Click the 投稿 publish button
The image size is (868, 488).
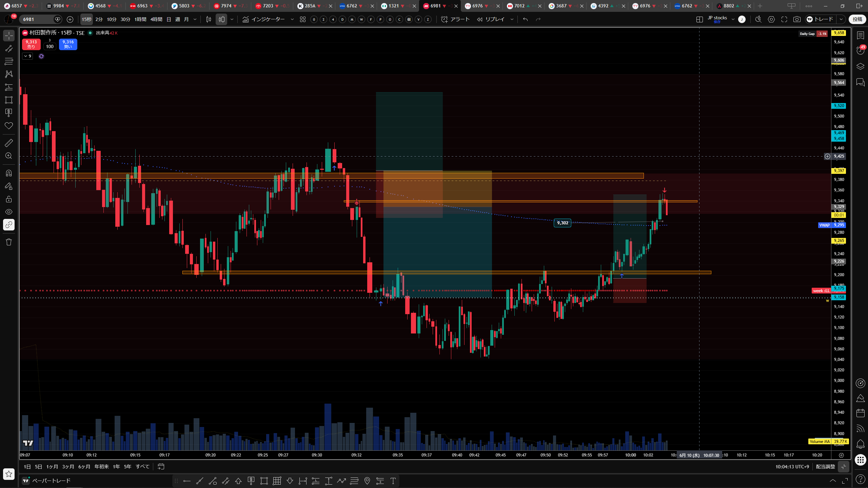[x=857, y=19]
